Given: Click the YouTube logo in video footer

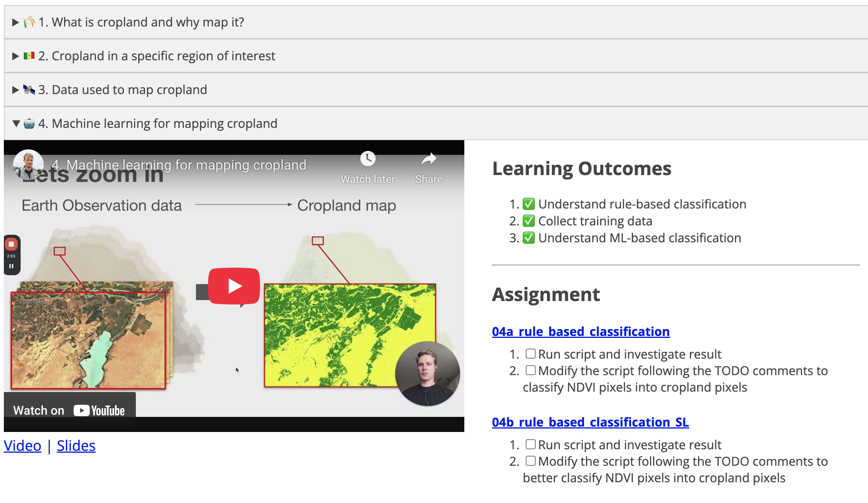Looking at the screenshot, I should 99,410.
